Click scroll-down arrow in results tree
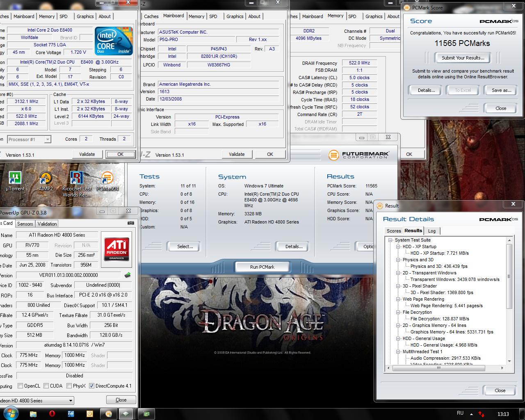 coord(509,361)
